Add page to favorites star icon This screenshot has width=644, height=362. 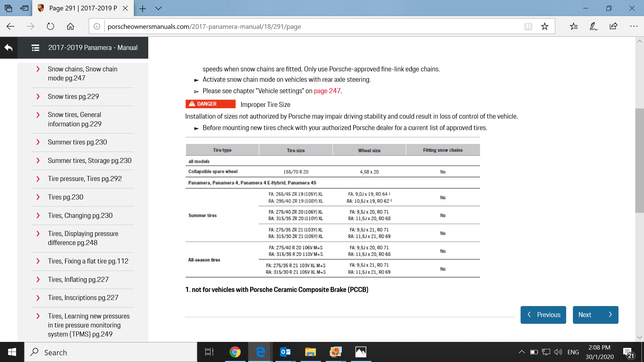point(545,26)
